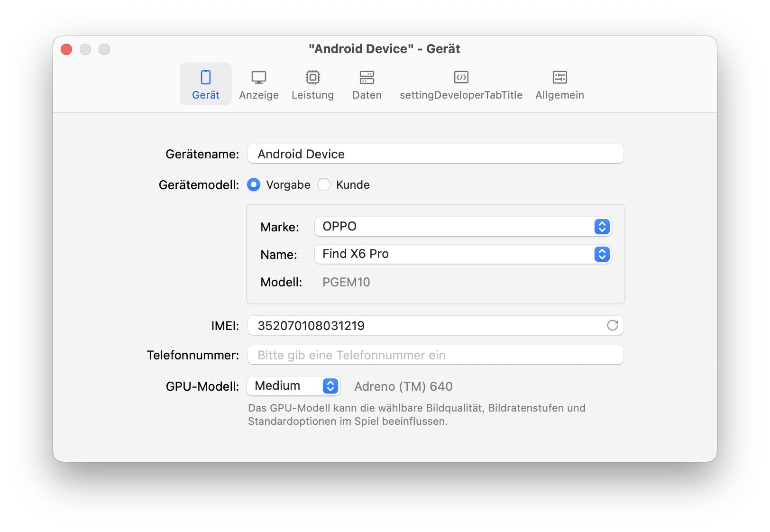Close the Android Device window
The height and width of the screenshot is (532, 770).
coord(66,49)
